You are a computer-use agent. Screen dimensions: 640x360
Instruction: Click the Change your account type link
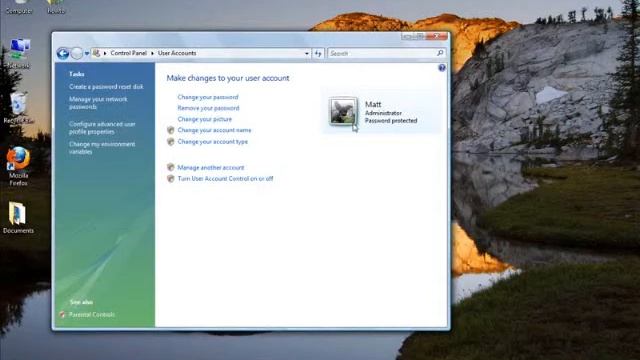click(x=213, y=142)
